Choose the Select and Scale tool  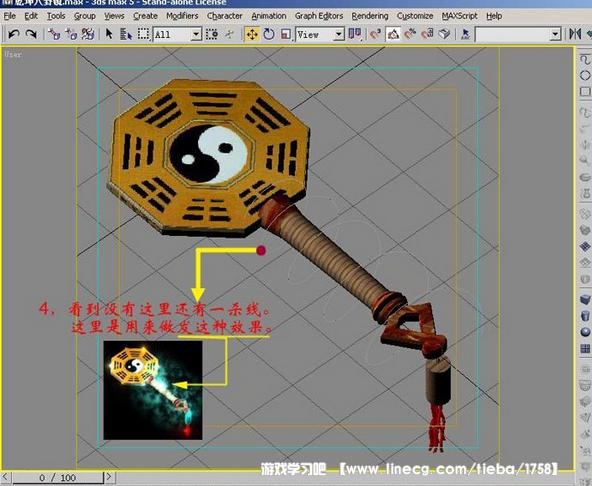(x=286, y=34)
